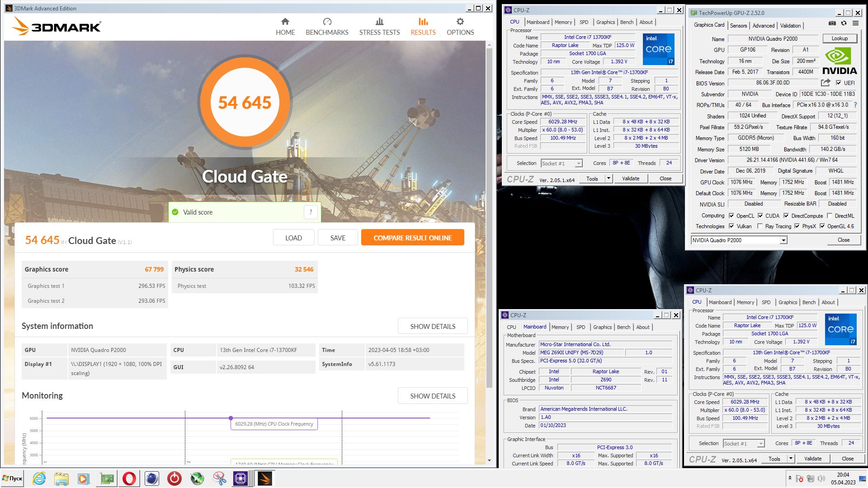Click the NVIDIA logo in GPU-Z
This screenshot has width=868, height=488.
click(x=839, y=61)
